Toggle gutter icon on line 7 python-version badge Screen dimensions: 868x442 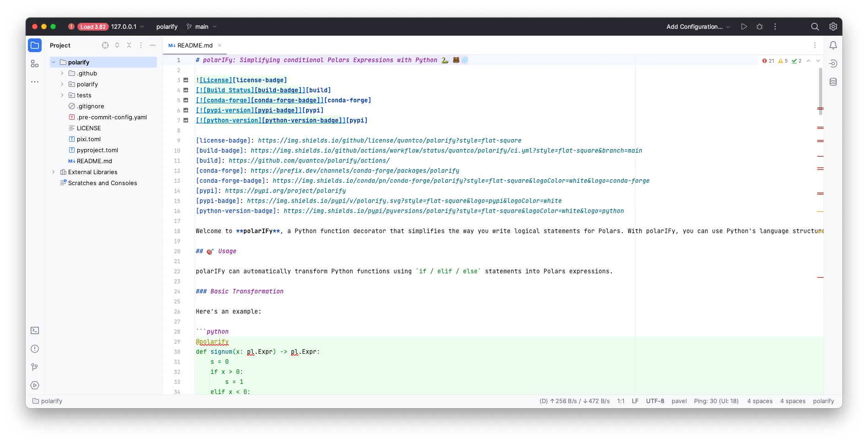pyautogui.click(x=186, y=120)
